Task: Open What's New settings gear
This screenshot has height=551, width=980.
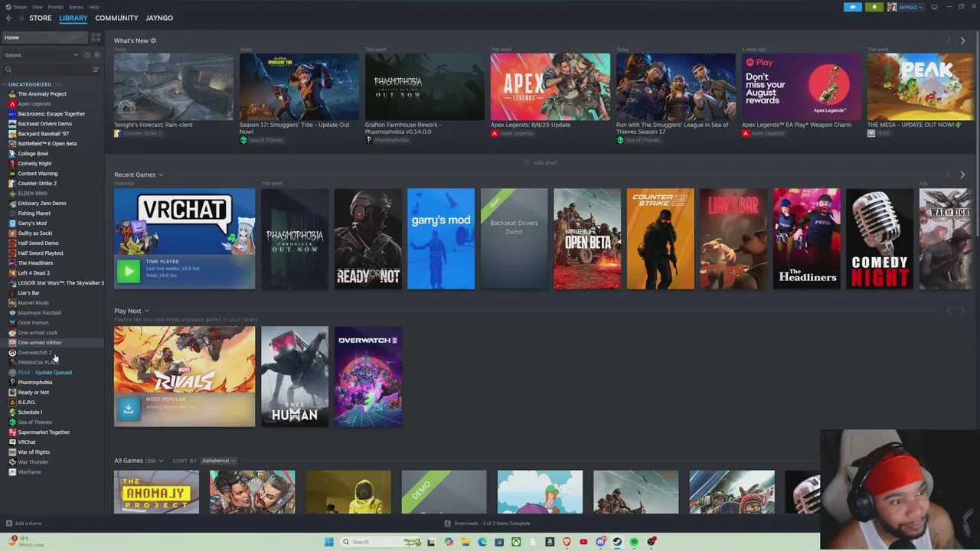Action: point(153,41)
